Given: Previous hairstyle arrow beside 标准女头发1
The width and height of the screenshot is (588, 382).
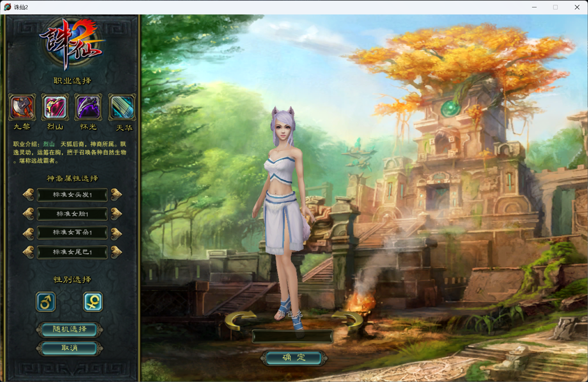Looking at the screenshot, I should [28, 195].
